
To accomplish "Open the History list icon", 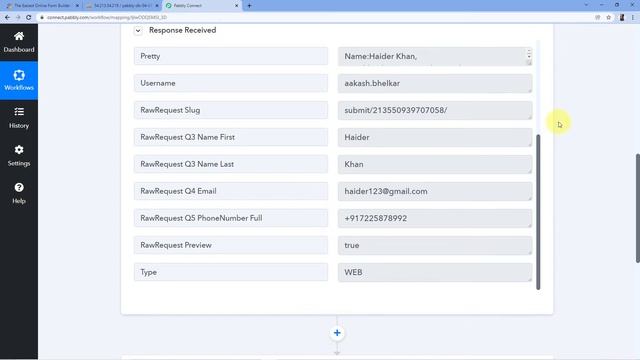I will coord(19,112).
